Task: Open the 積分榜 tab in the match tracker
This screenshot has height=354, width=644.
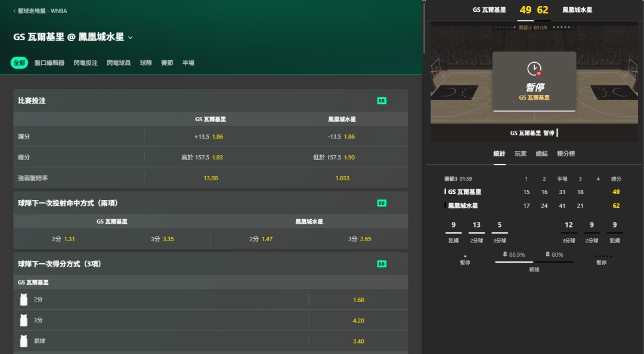Action: pos(566,154)
